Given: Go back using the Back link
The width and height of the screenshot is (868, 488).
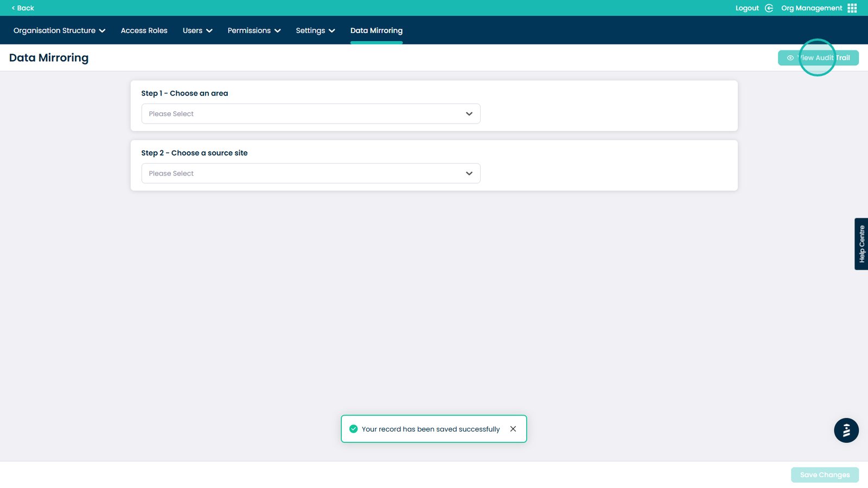Looking at the screenshot, I should 23,8.
